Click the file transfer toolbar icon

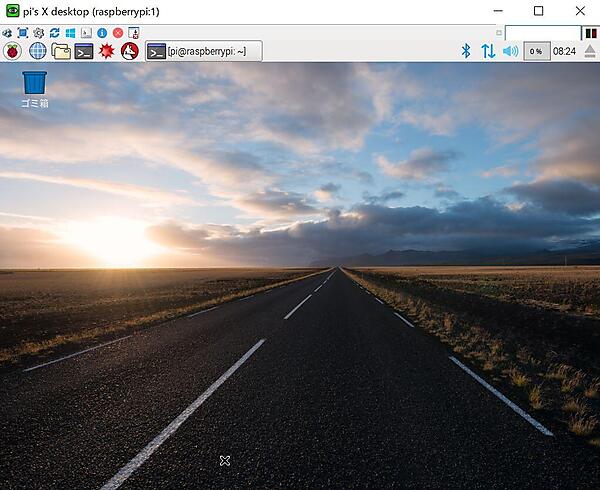(x=134, y=33)
